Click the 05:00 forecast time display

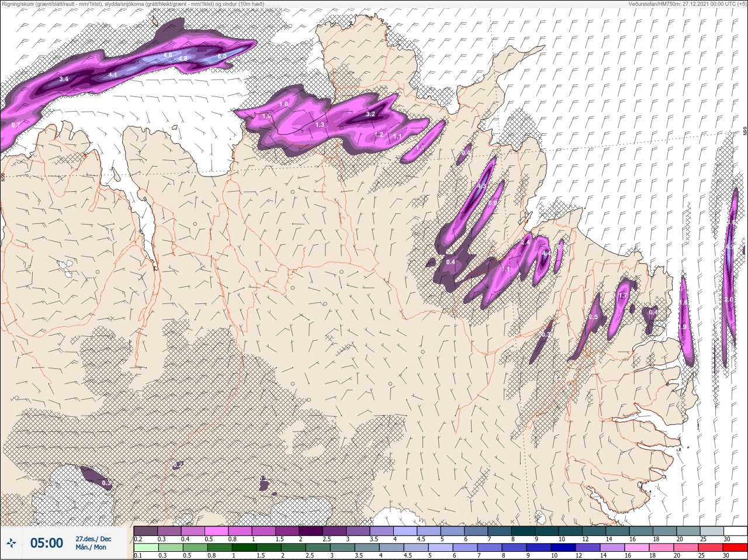tap(46, 544)
